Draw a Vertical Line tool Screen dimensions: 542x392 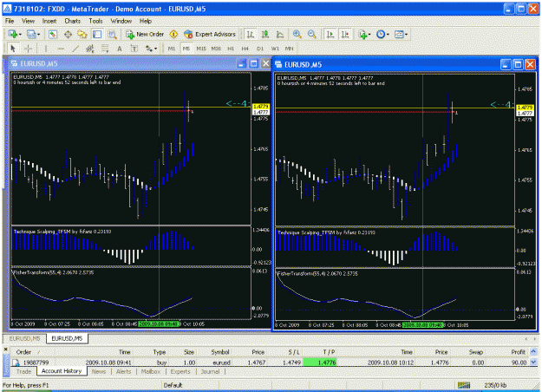[x=46, y=49]
